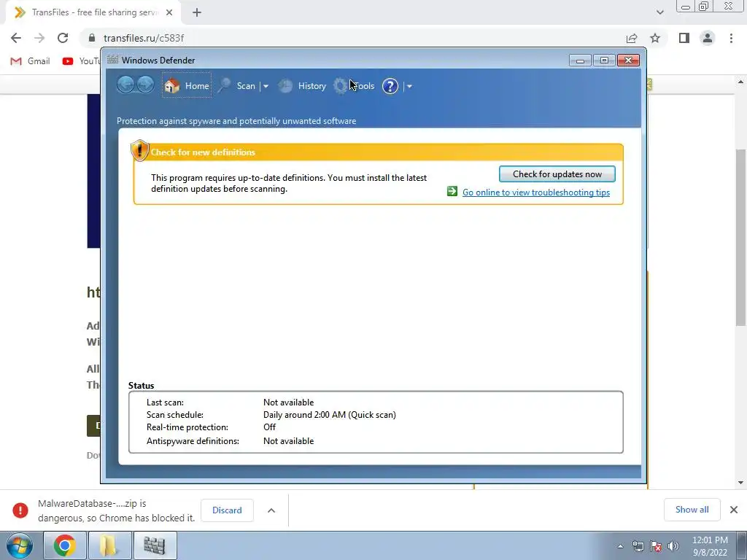Open the Gmail bookmark
The height and width of the screenshot is (560, 747).
click(x=30, y=61)
